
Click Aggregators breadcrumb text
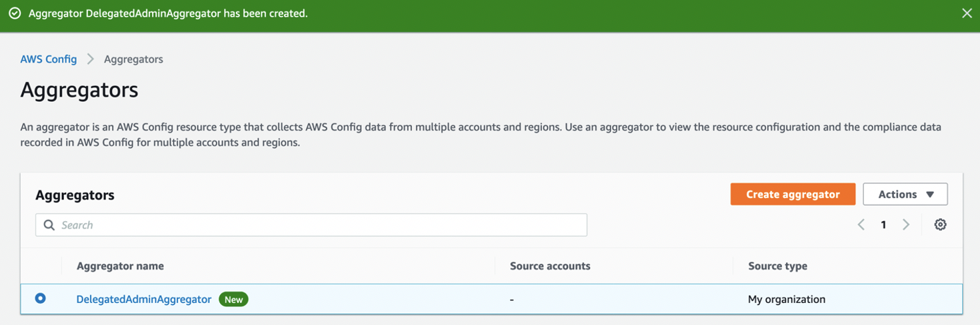click(x=133, y=59)
